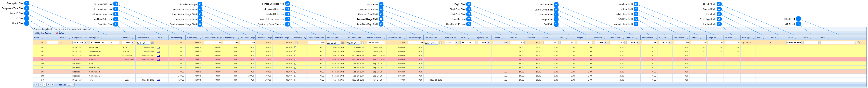The image size is (868, 88).
Task: Click the Cancel button
Action: 60,33
